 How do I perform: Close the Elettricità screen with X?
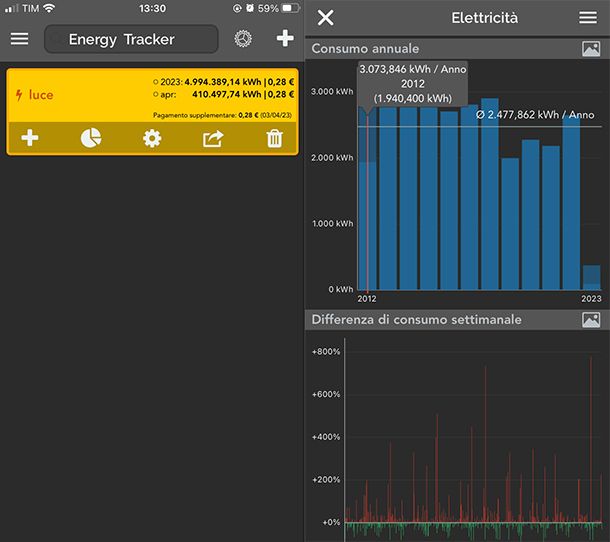[x=325, y=18]
